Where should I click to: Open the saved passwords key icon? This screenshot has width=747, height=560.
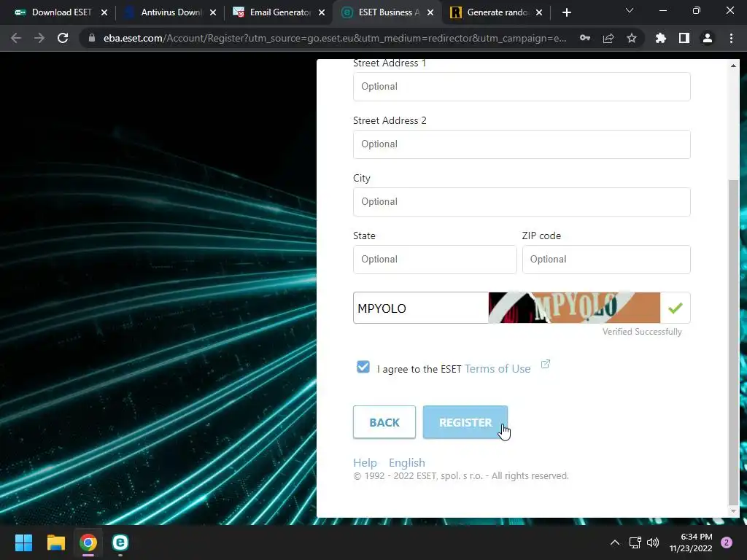pyautogui.click(x=585, y=38)
